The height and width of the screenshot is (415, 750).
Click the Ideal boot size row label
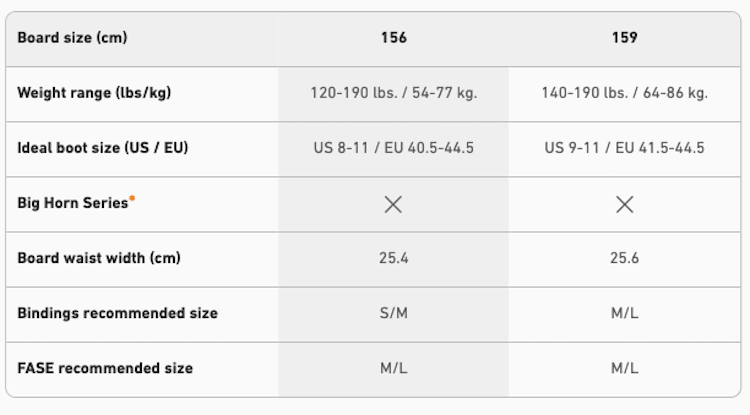pyautogui.click(x=102, y=148)
